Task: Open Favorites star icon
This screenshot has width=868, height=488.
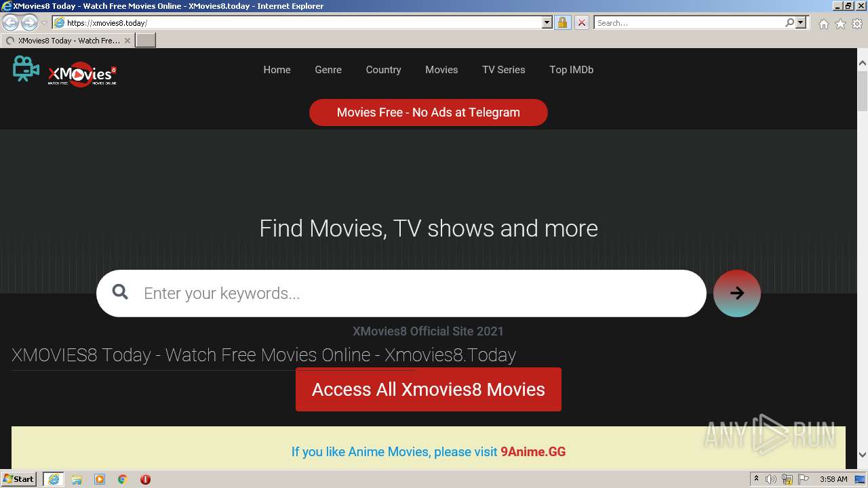Action: [840, 24]
